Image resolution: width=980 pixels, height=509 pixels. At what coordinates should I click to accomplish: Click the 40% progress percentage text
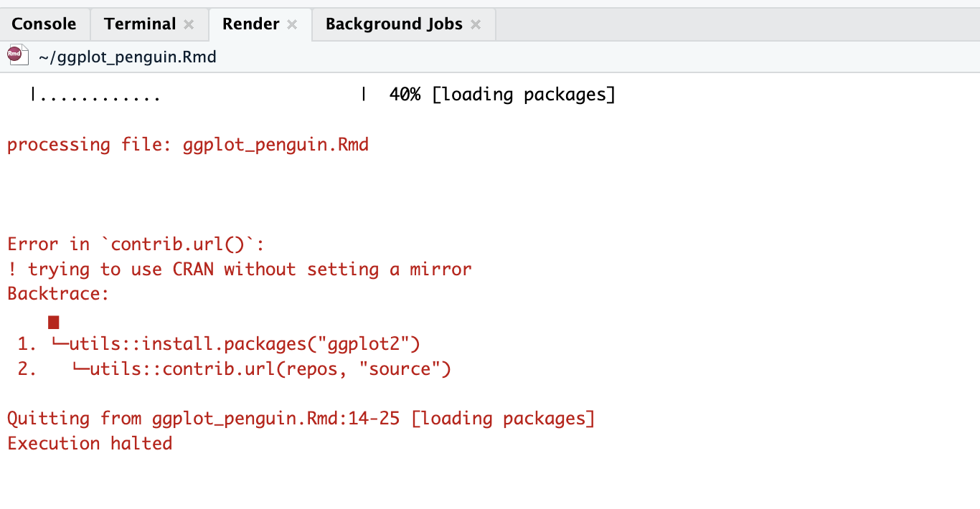tap(405, 95)
